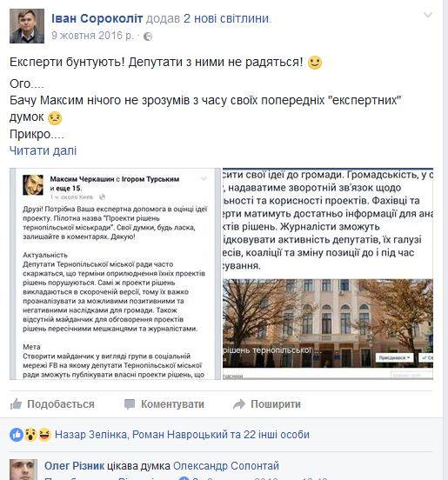Click Іван Сороколіт profile picture
Image resolution: width=448 pixels, height=480 pixels.
27,26
